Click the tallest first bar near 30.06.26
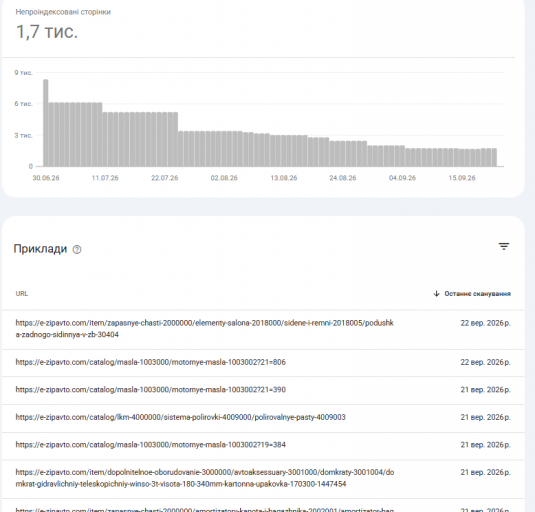This screenshot has width=535, height=512. [46, 123]
